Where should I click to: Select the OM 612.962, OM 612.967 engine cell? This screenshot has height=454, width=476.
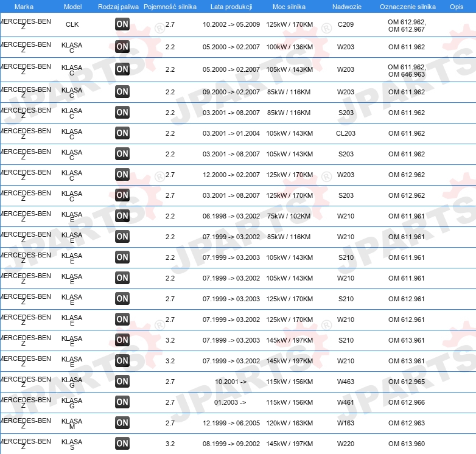pyautogui.click(x=407, y=26)
